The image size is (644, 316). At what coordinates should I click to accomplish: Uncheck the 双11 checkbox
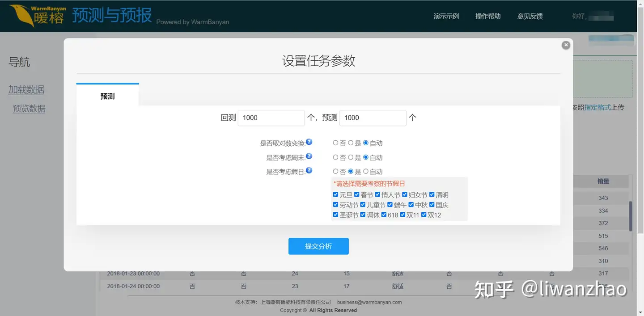pos(402,215)
